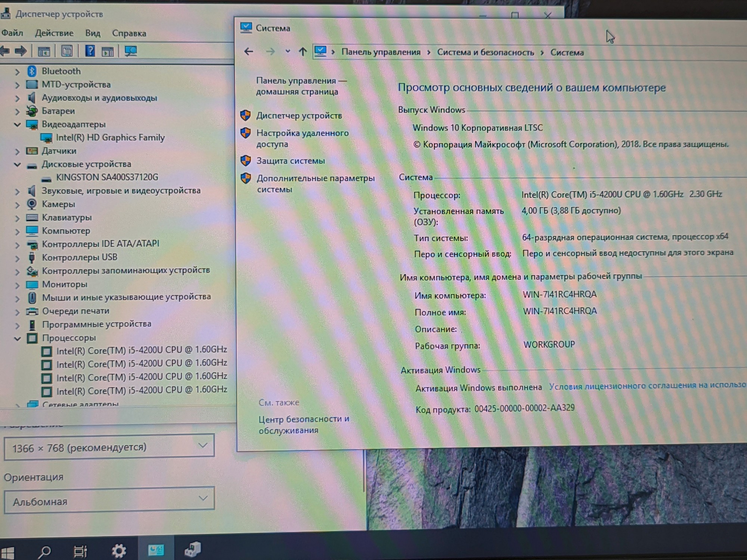The image size is (747, 560).
Task: Open Дополнительные параметры системы link
Action: coord(316,184)
